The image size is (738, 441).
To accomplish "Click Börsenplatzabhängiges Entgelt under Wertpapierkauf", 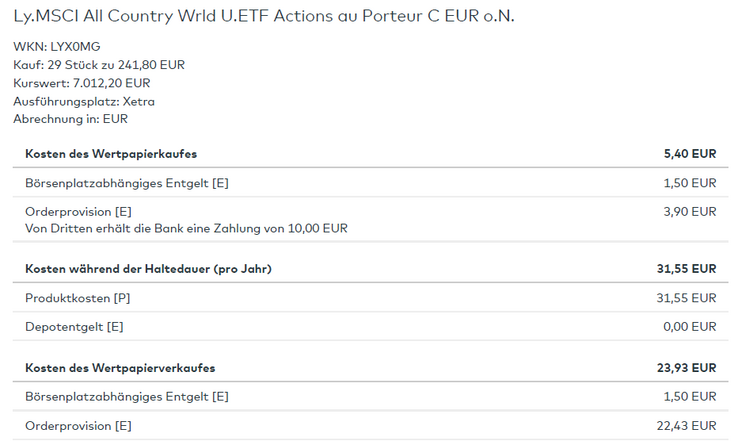I will point(126,183).
